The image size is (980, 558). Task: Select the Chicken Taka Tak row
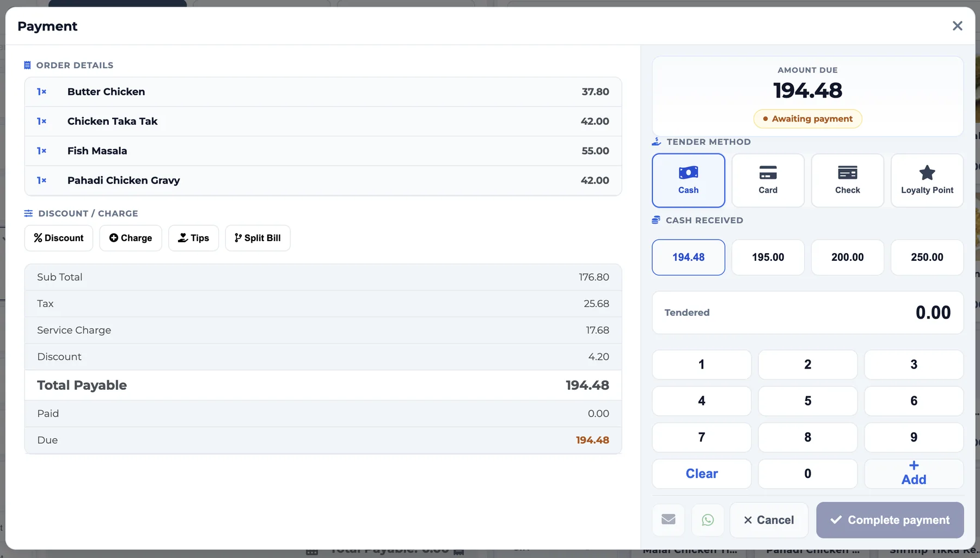point(323,121)
